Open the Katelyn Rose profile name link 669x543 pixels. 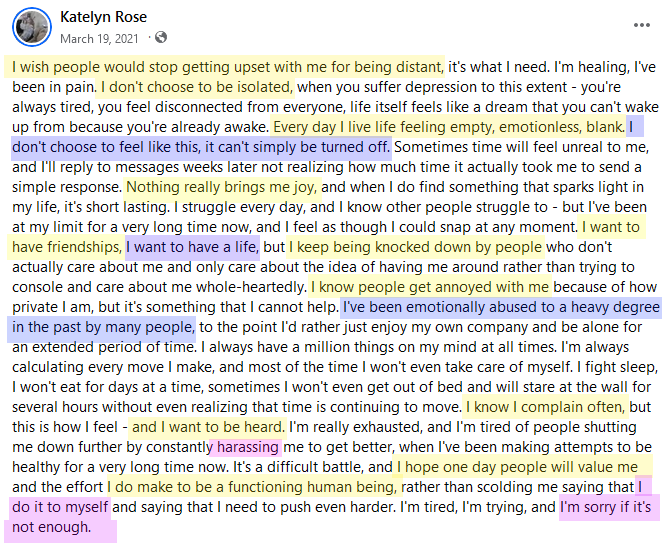coord(103,17)
